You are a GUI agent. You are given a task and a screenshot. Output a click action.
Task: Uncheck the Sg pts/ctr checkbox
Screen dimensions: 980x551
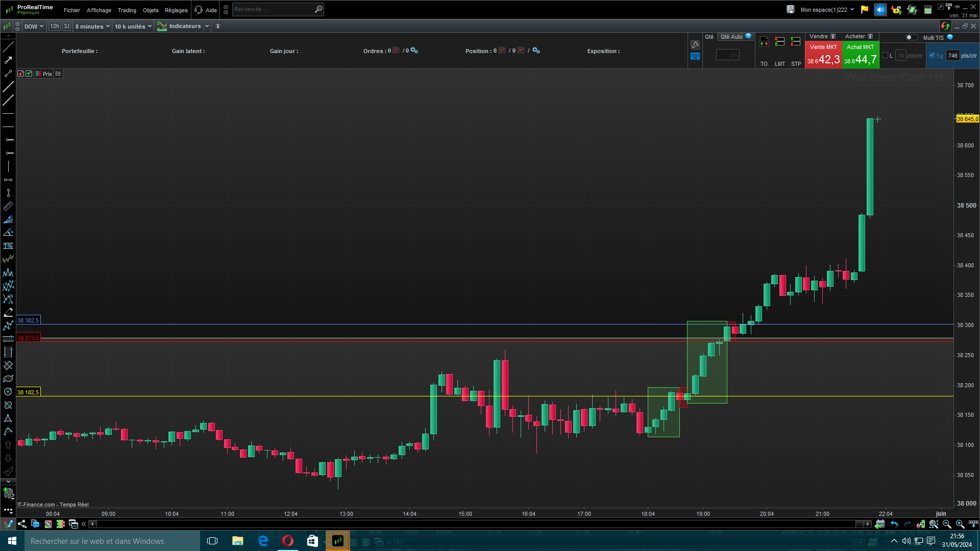(932, 56)
